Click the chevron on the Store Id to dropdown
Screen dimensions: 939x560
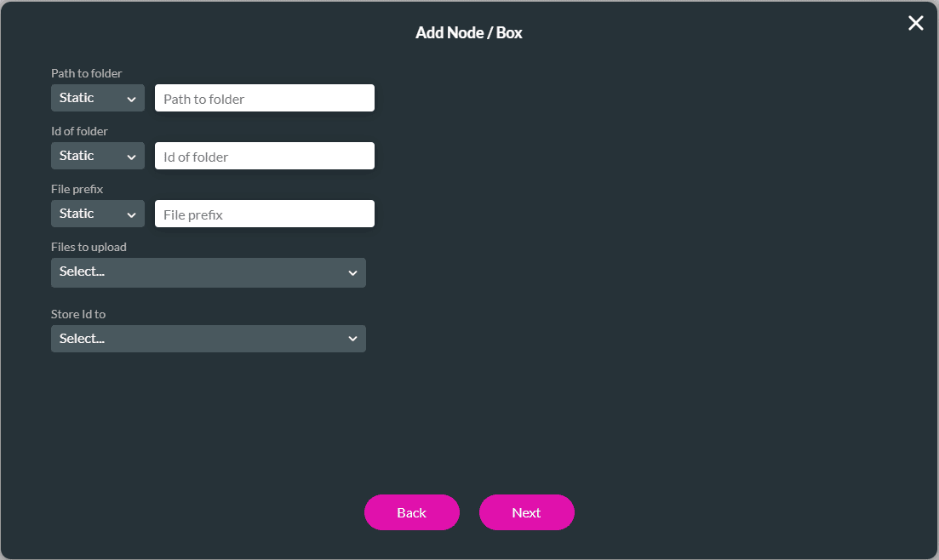(352, 338)
